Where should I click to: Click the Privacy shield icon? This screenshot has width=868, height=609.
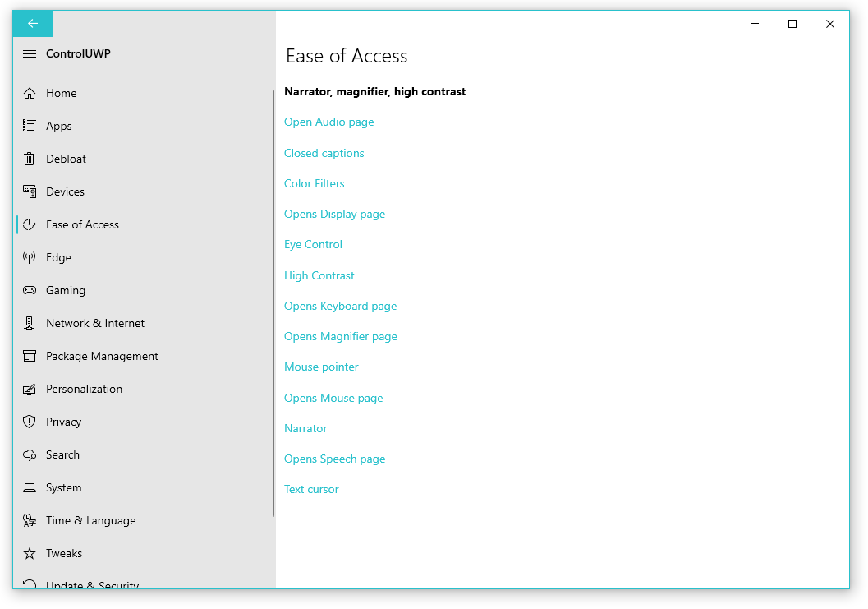click(30, 422)
